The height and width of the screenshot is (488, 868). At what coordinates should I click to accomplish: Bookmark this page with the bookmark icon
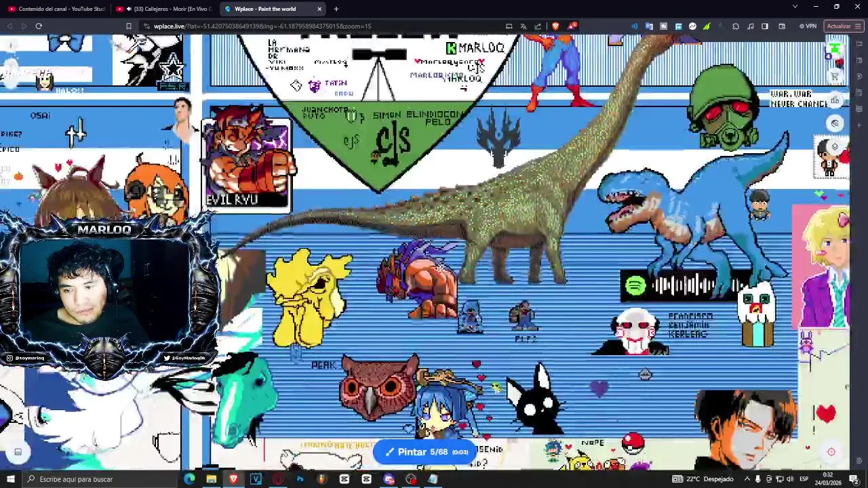pyautogui.click(x=128, y=26)
